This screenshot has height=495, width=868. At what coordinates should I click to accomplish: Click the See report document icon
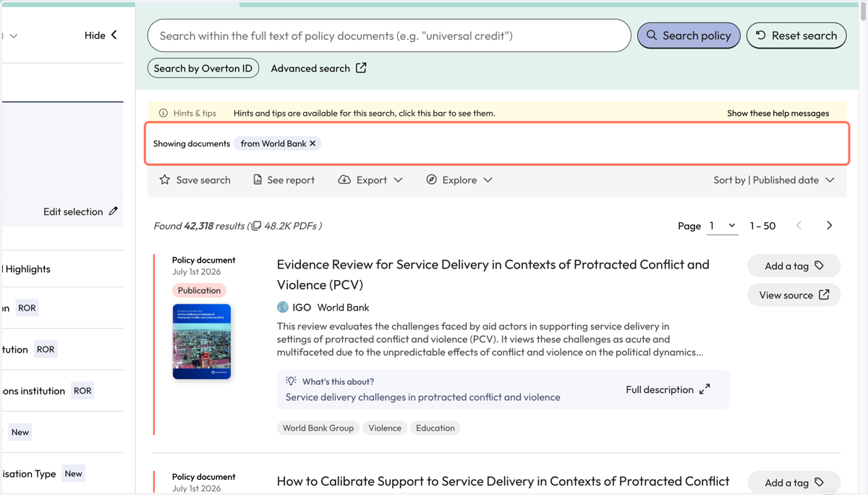[x=258, y=179]
